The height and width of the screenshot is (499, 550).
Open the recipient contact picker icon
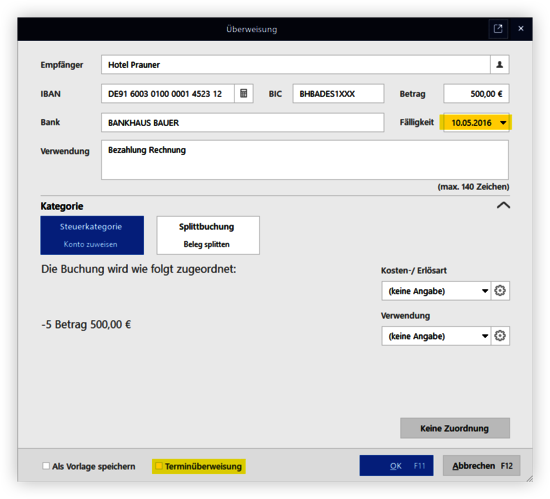[499, 65]
